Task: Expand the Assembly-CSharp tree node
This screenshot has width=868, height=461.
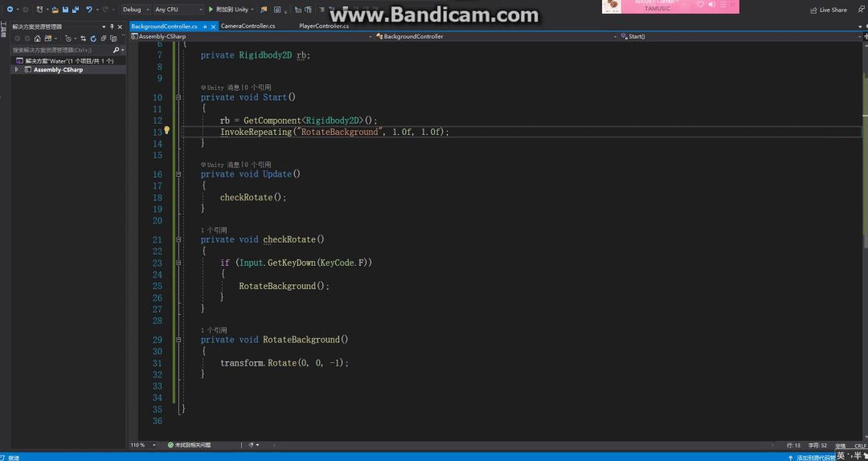Action: pyautogui.click(x=16, y=70)
